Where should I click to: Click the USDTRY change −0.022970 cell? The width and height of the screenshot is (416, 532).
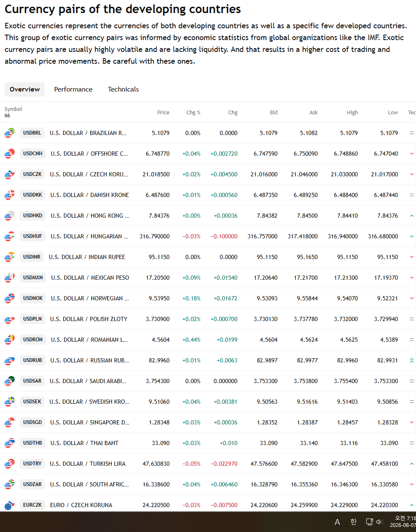coord(224,464)
